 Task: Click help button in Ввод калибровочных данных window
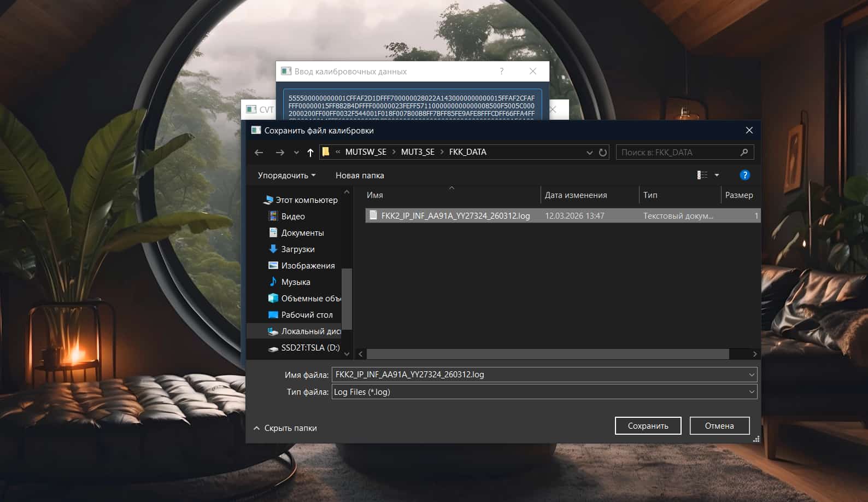pos(502,71)
